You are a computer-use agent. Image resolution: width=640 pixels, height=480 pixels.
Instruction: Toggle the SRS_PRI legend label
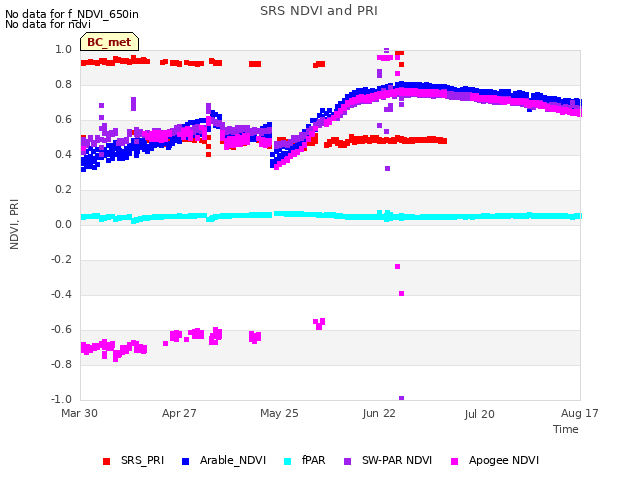click(x=142, y=460)
